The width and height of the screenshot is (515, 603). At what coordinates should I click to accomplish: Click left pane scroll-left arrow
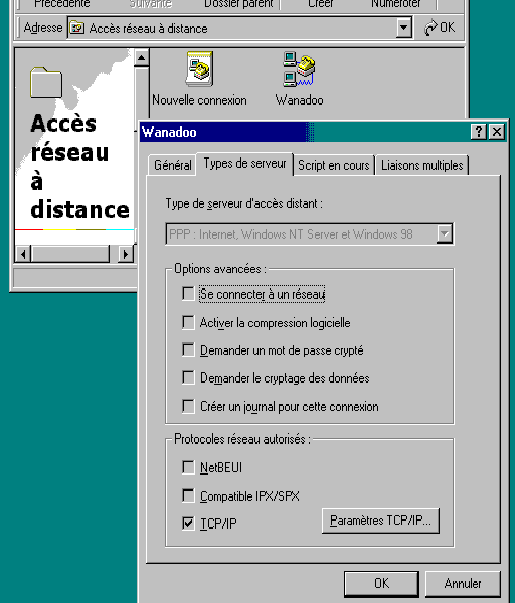[x=23, y=254]
